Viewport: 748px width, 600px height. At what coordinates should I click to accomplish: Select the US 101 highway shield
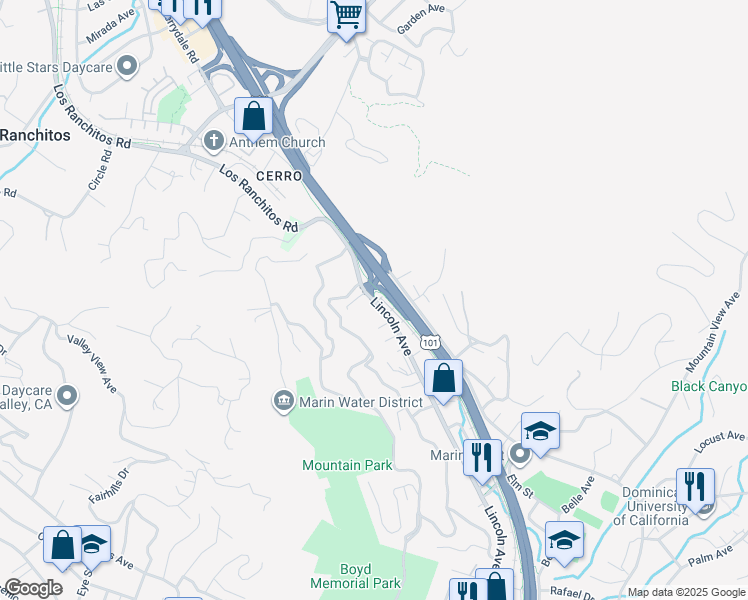click(430, 342)
